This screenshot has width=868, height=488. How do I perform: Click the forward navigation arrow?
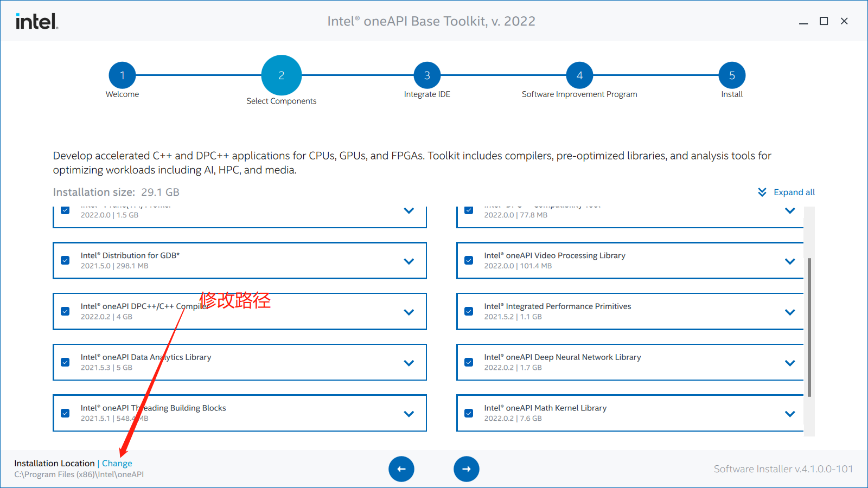click(467, 468)
